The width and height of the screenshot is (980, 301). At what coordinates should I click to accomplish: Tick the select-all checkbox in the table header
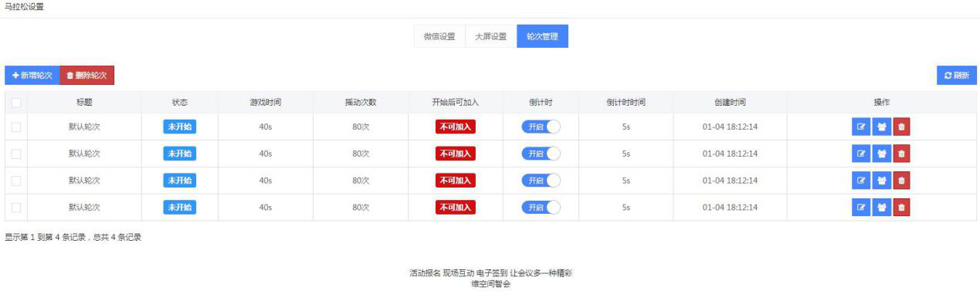click(15, 103)
